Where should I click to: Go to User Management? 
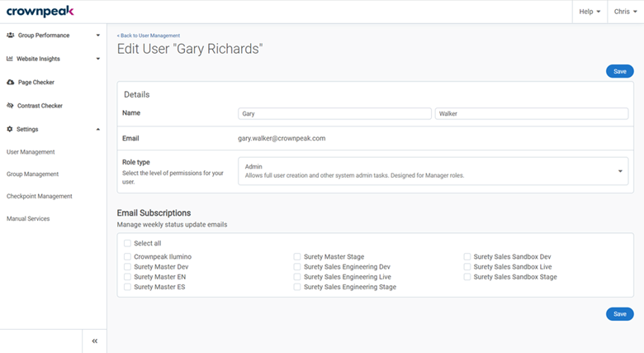coord(31,152)
